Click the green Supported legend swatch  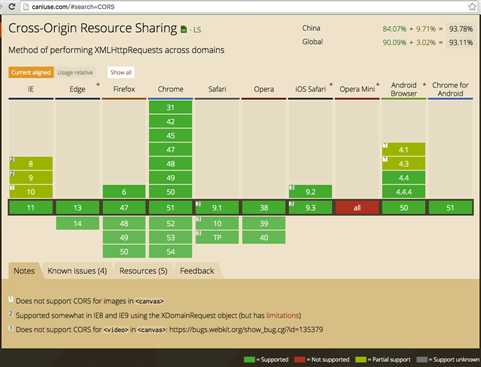[249, 360]
